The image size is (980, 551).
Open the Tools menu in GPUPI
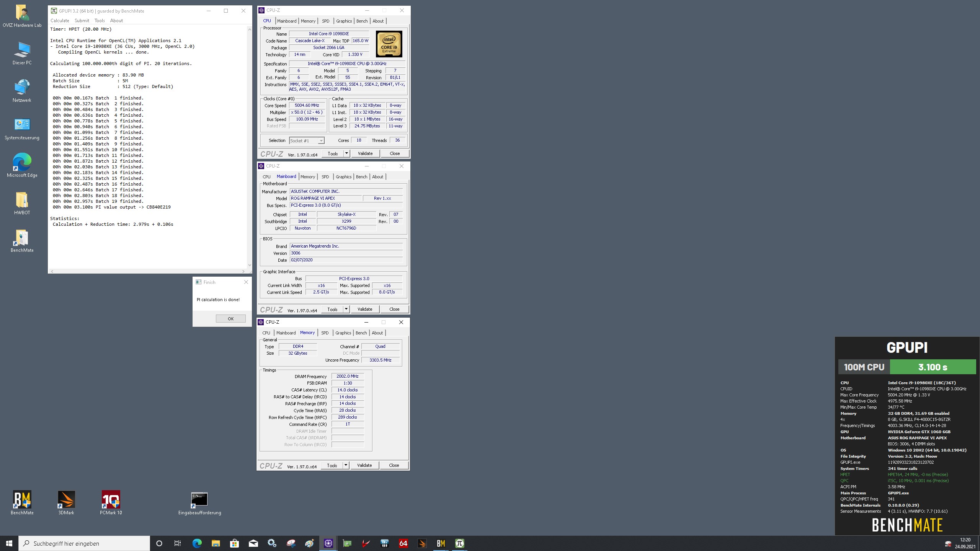pos(100,21)
